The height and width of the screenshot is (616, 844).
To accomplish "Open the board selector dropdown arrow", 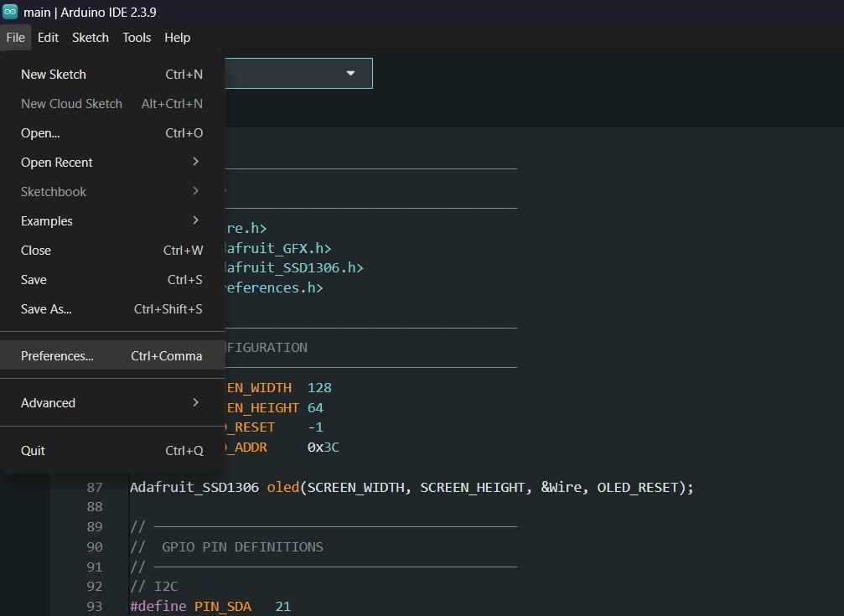I will click(350, 73).
